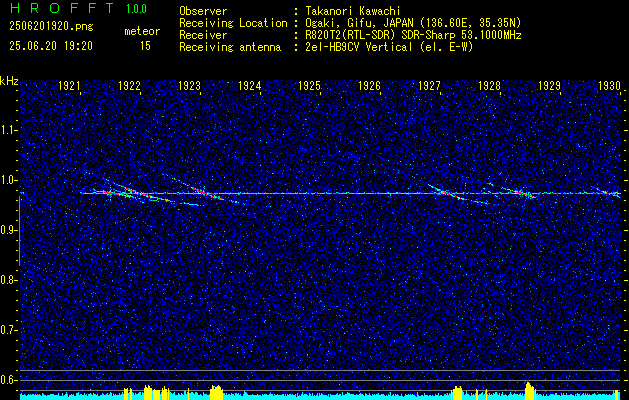
Task: Click the Receiver field label
Action: pos(203,35)
